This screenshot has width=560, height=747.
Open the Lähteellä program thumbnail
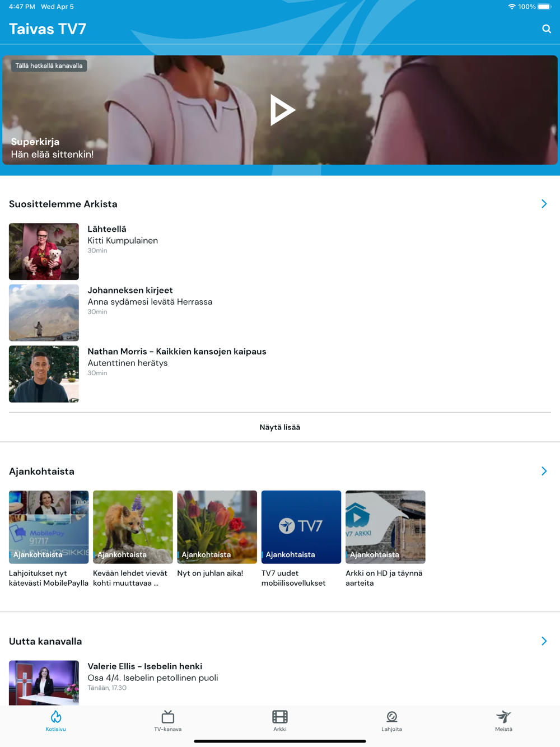[x=44, y=251]
